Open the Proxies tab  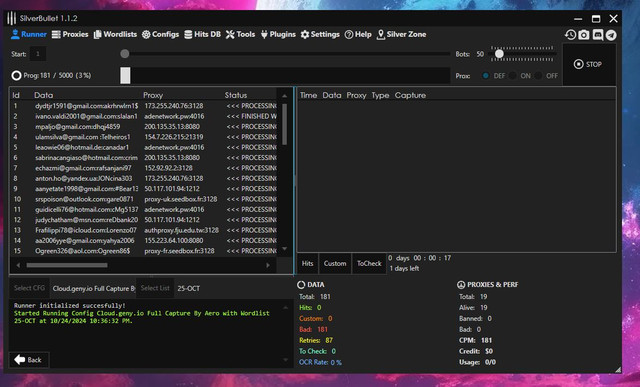point(70,34)
